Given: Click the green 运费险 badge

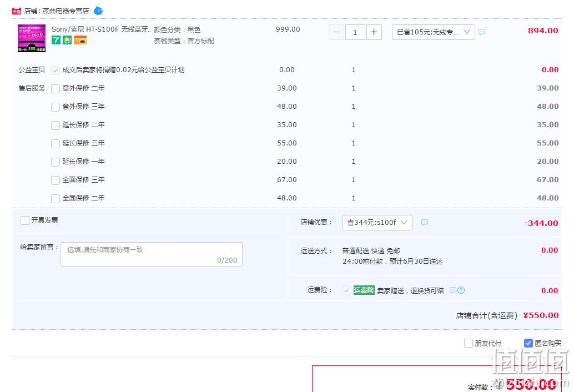Looking at the screenshot, I should pos(364,290).
